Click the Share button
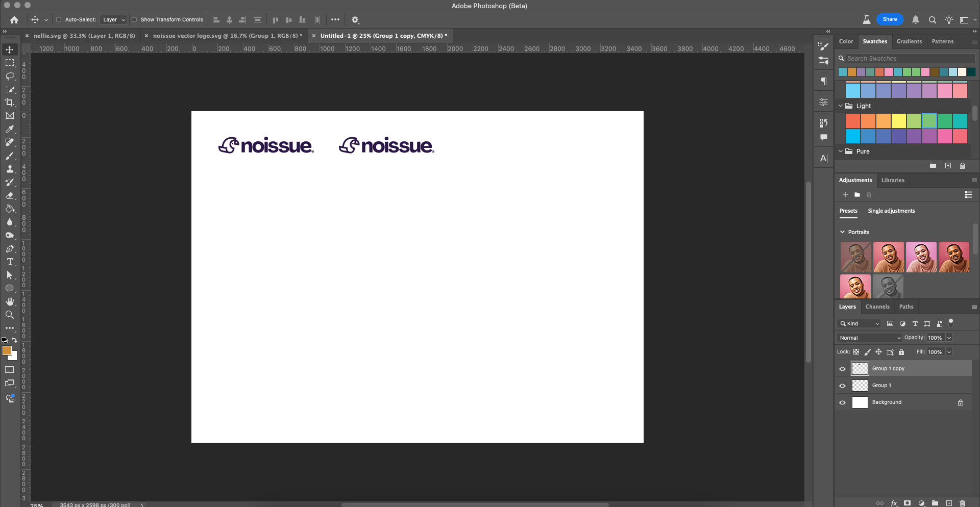 tap(890, 19)
